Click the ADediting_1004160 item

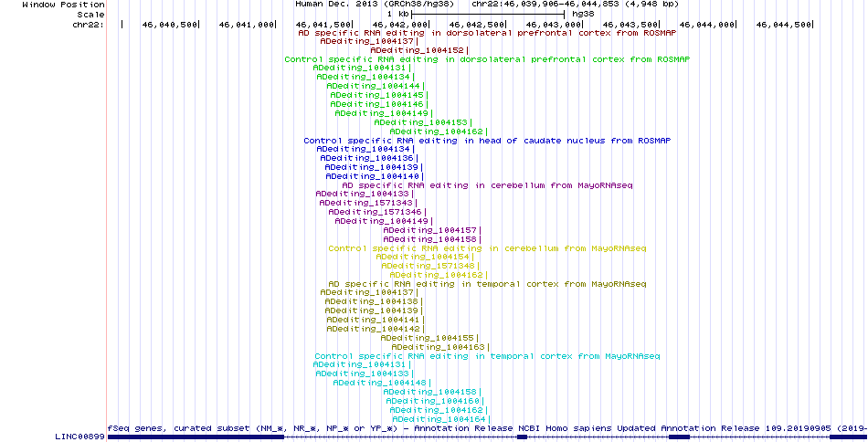[x=435, y=401]
